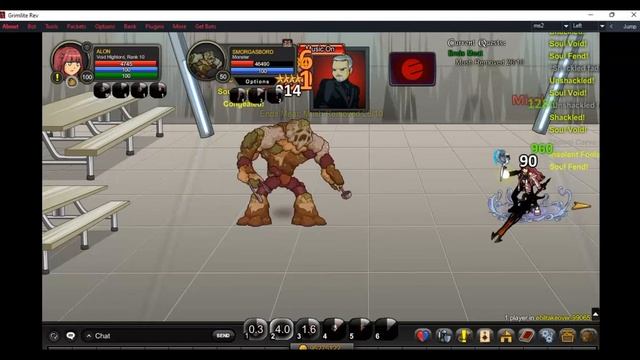Click the level 100 badge on the player portrait
640x360 pixels.
87,77
